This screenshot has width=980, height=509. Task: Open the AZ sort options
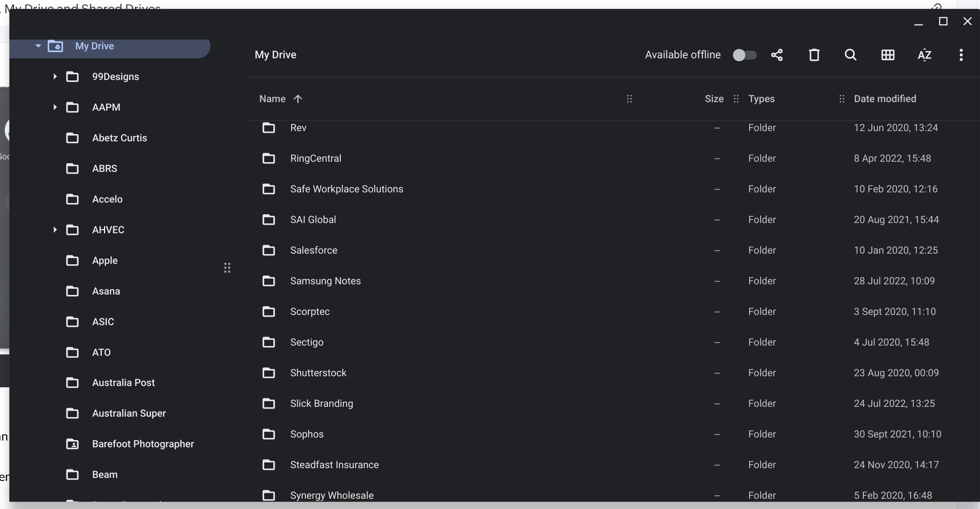pos(924,55)
